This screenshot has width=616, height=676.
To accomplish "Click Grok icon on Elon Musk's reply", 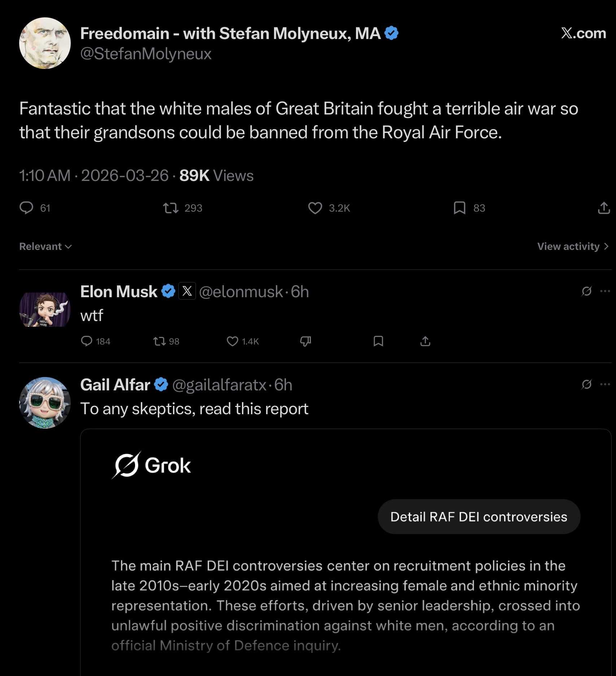I will pos(587,291).
